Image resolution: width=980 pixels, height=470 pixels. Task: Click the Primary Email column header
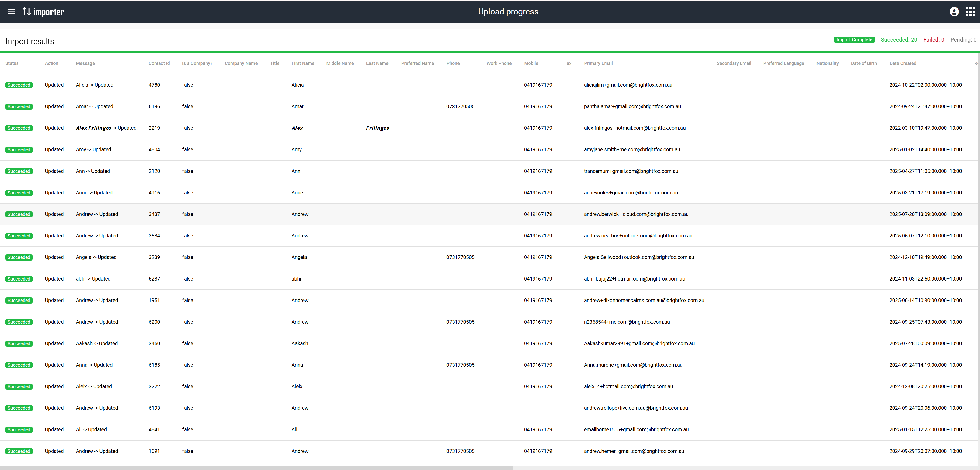598,63
